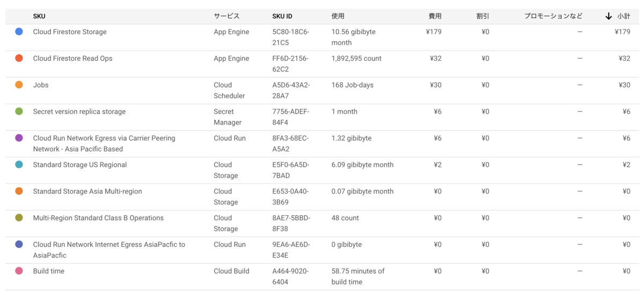This screenshot has width=644, height=293.
Task: Open the Cloud Firestore Storage SKU row
Action: pos(322,37)
